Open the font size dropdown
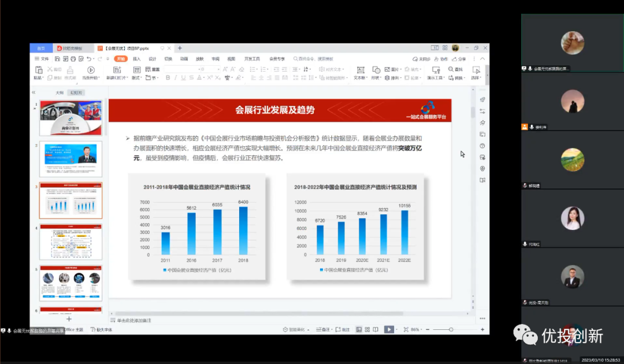The height and width of the screenshot is (364, 624). 218,69
